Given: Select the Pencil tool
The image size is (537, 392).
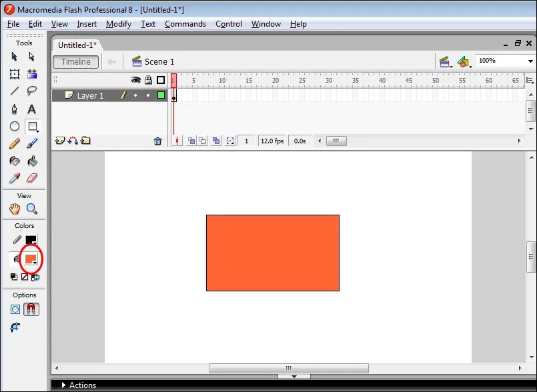Looking at the screenshot, I should pos(15,143).
